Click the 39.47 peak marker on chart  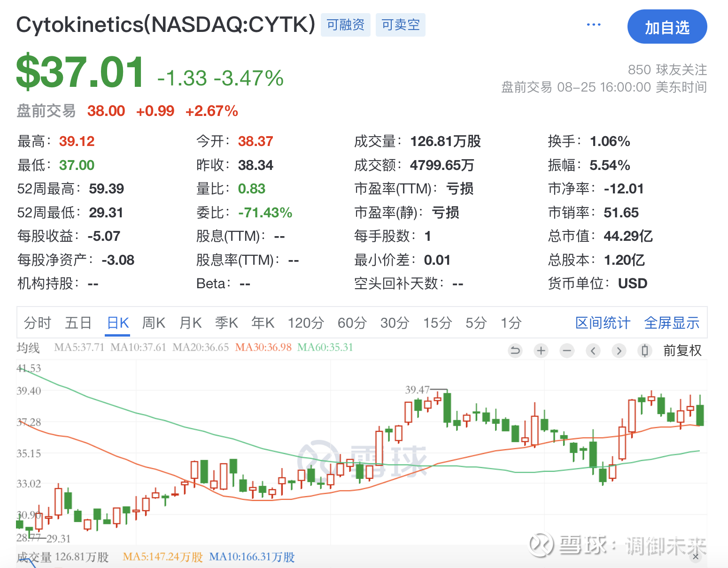click(417, 390)
